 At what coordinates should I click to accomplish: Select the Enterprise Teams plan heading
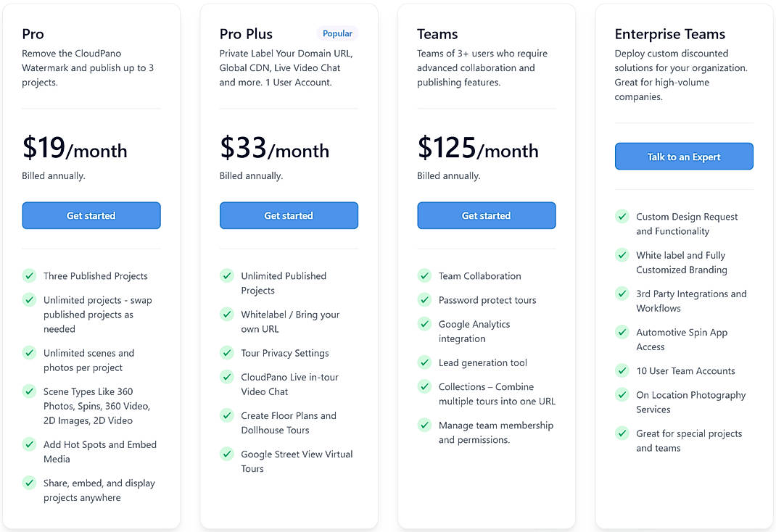point(669,33)
